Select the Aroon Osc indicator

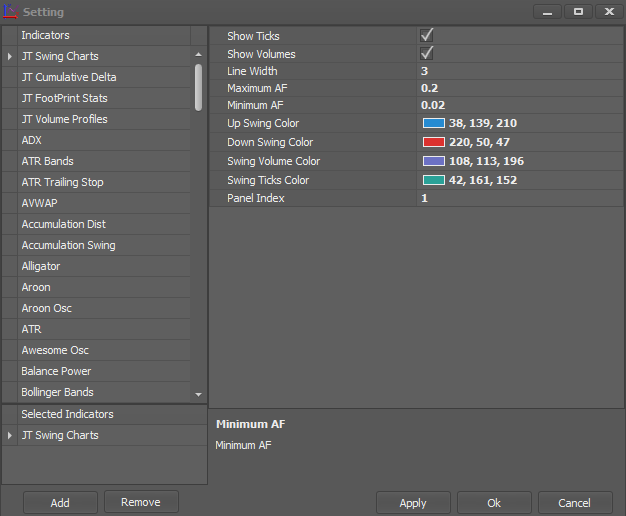pyautogui.click(x=104, y=308)
